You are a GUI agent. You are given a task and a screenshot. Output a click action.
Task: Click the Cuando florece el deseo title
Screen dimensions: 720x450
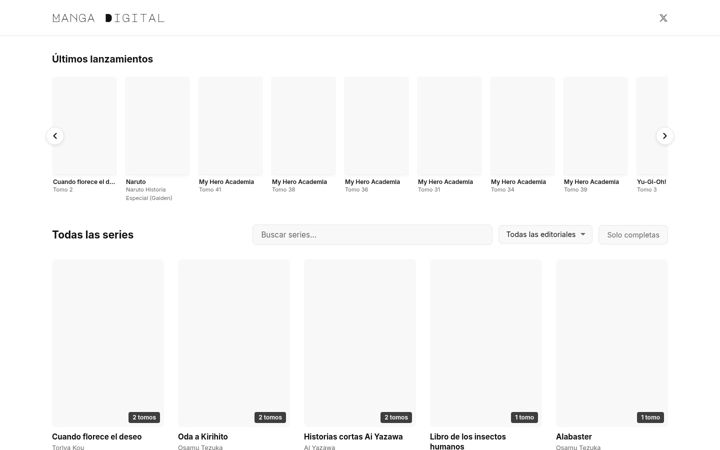click(x=97, y=437)
